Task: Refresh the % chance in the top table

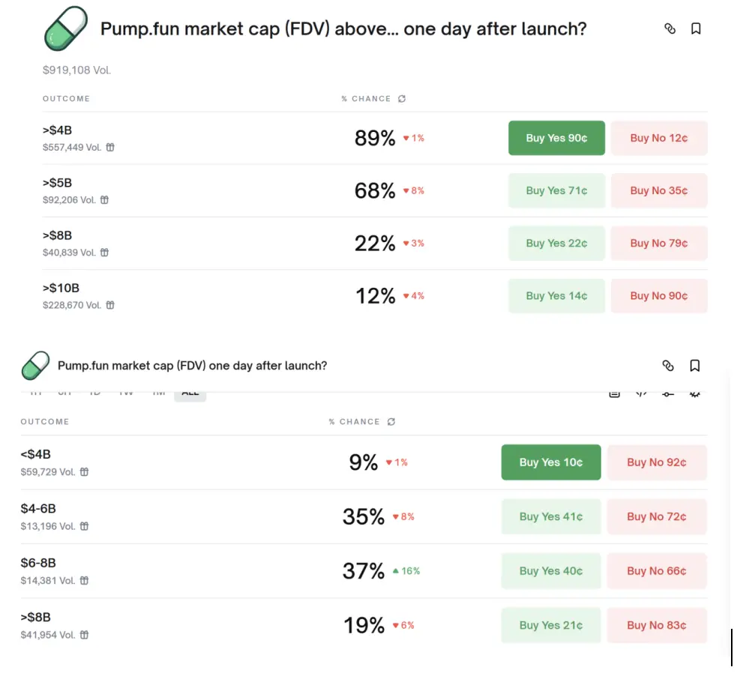Action: coord(402,99)
